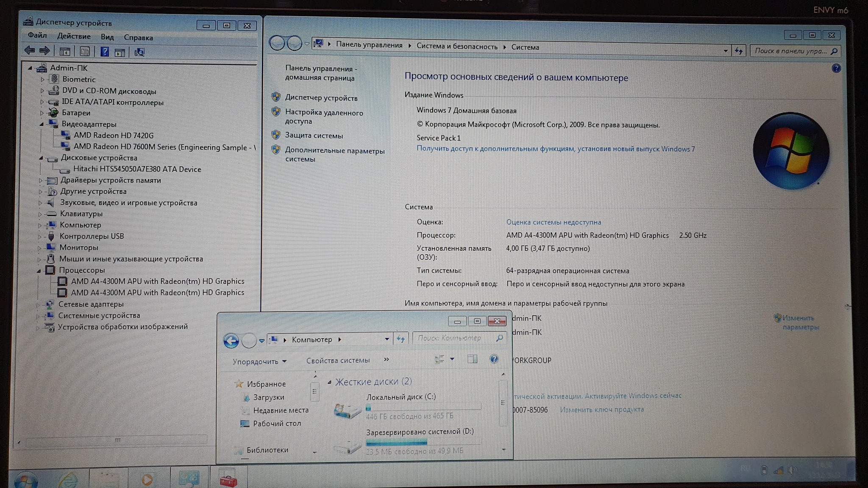Click the Поиск в панели управления search field

pos(790,51)
